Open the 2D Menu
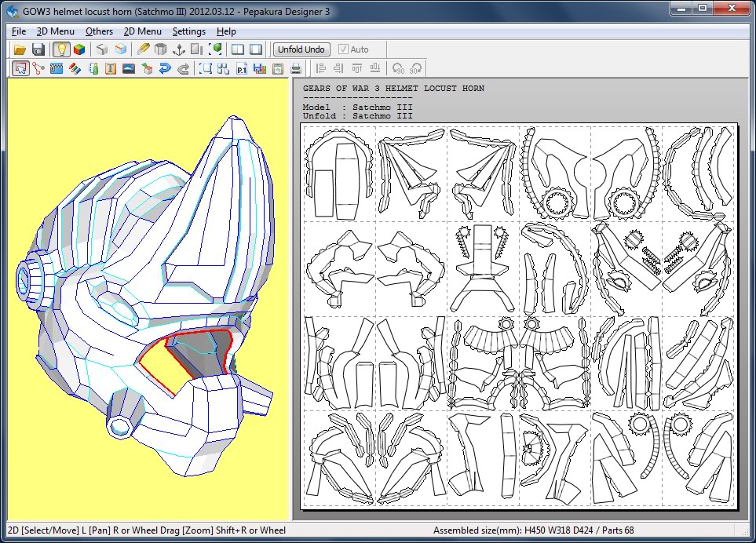Viewport: 756px width, 543px height. (143, 31)
